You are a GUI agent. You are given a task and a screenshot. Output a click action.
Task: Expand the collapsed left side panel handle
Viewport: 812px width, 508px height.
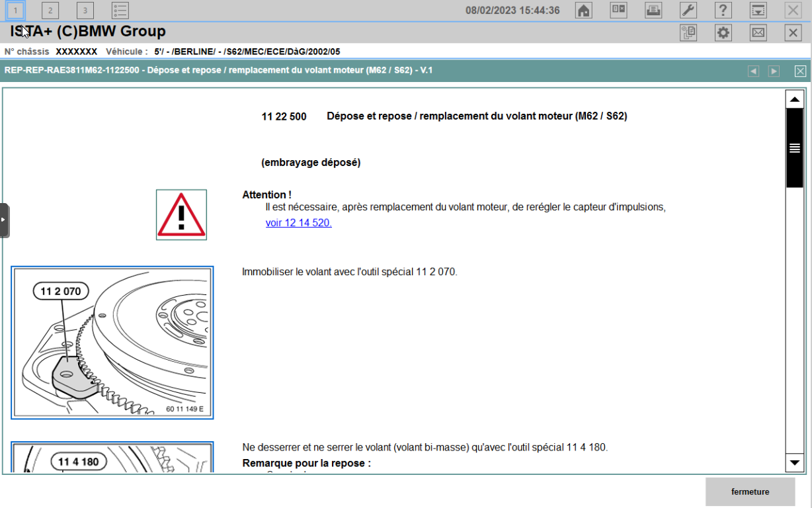4,220
